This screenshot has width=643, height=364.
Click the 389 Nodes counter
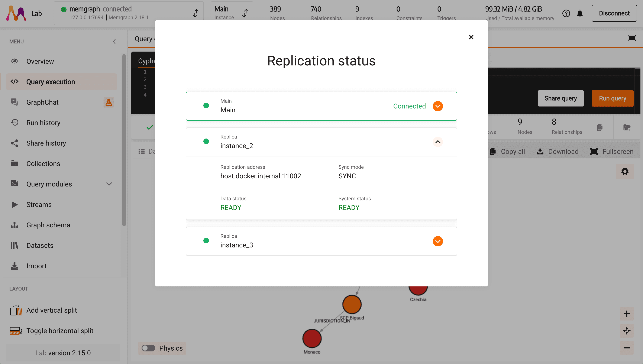point(277,13)
